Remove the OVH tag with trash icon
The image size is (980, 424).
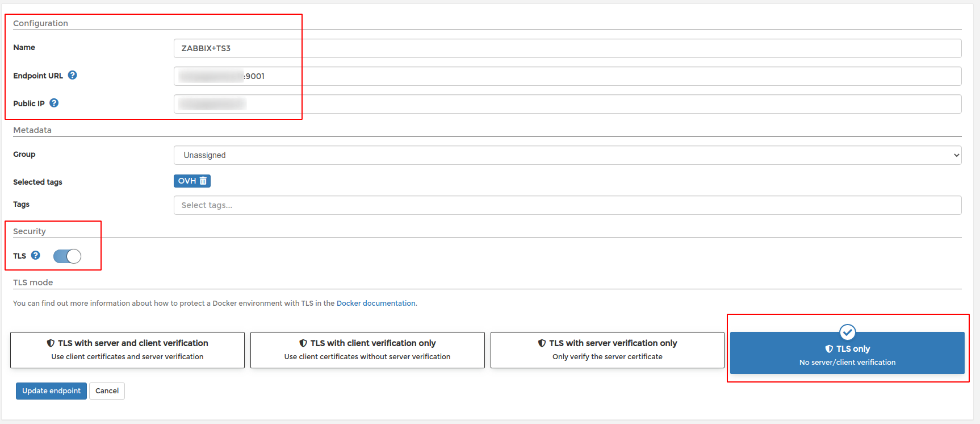203,181
